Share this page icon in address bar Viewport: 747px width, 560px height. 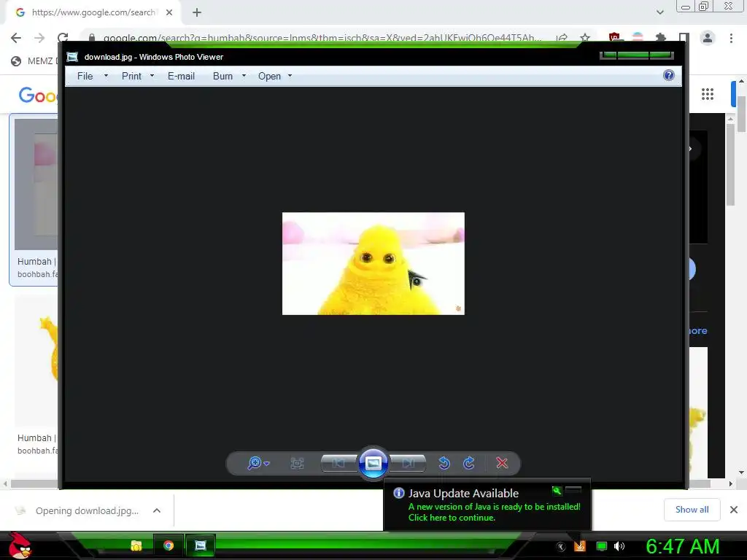point(562,38)
